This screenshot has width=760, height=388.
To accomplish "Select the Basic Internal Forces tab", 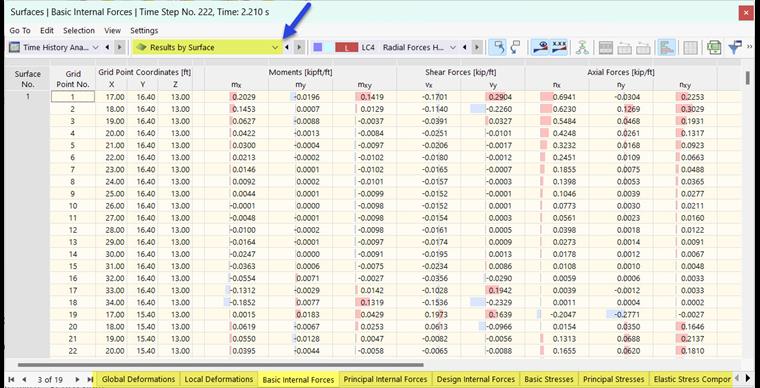I will click(298, 380).
